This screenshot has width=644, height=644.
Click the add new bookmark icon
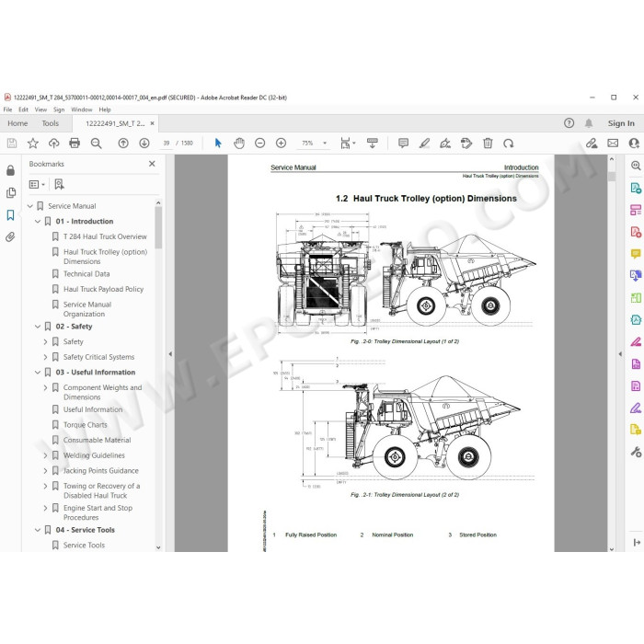point(59,184)
